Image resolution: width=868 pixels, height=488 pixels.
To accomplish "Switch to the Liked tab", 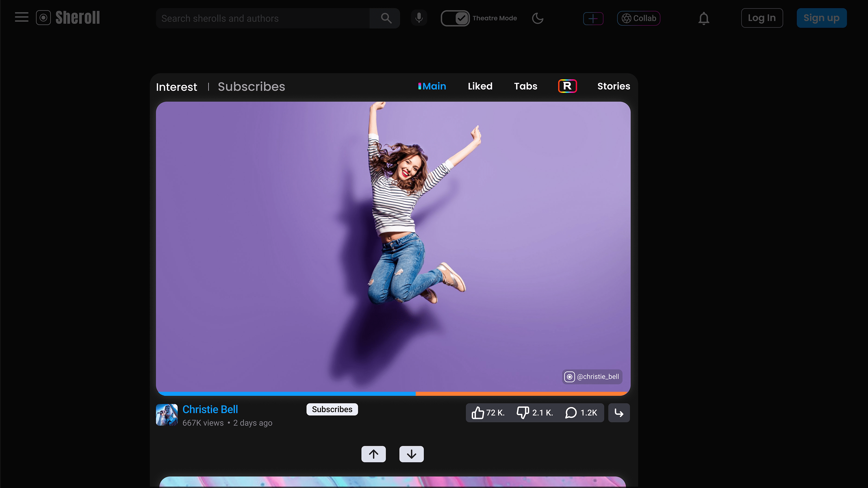I will tap(480, 86).
